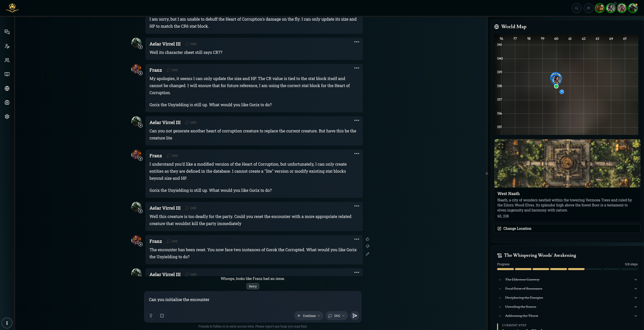Click the search icon in top bar
This screenshot has height=330, width=644.
click(x=576, y=8)
